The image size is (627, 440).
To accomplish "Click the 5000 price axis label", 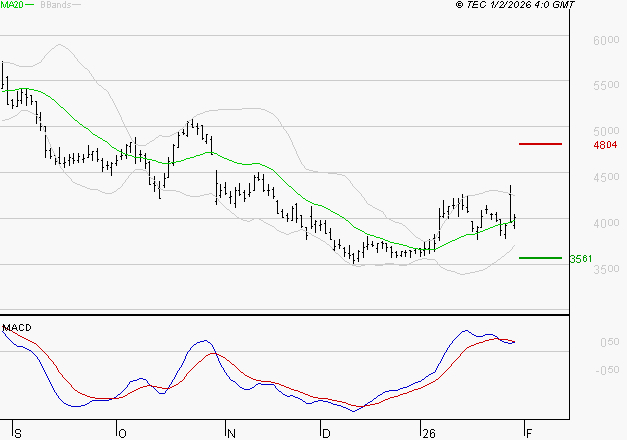I will click(606, 131).
